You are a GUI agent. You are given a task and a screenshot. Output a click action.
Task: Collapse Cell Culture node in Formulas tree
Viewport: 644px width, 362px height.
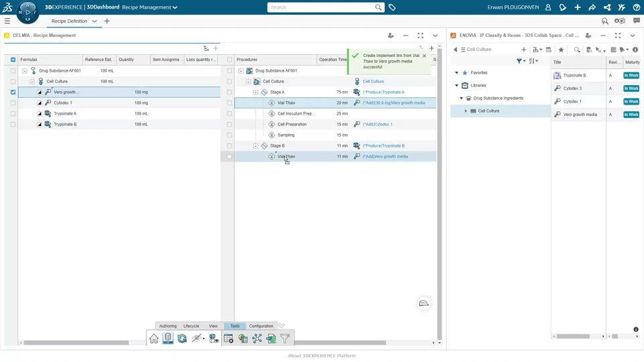(32, 81)
